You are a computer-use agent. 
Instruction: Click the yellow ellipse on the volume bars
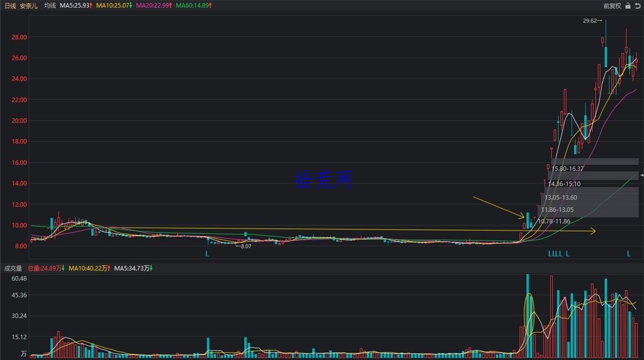pos(530,315)
